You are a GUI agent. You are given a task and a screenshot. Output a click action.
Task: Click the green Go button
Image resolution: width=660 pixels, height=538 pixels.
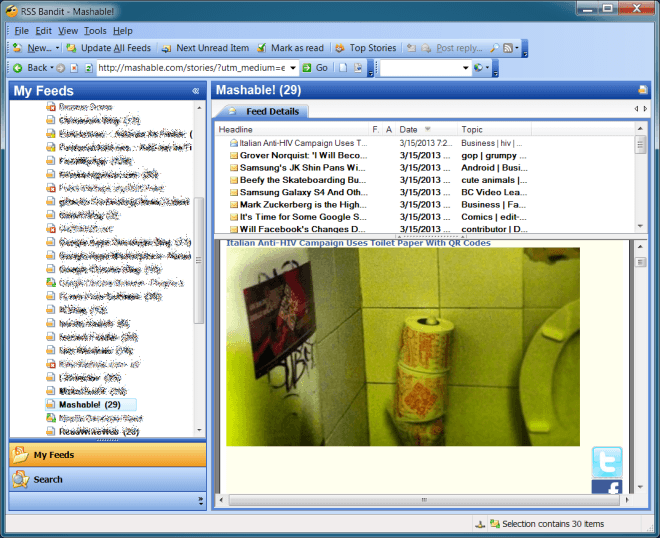[x=315, y=68]
